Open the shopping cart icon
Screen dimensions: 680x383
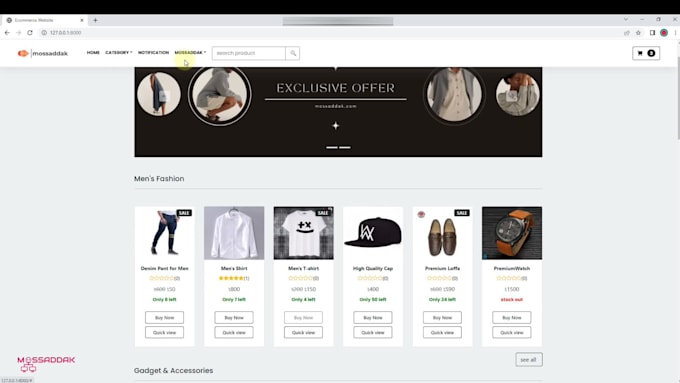coord(646,53)
